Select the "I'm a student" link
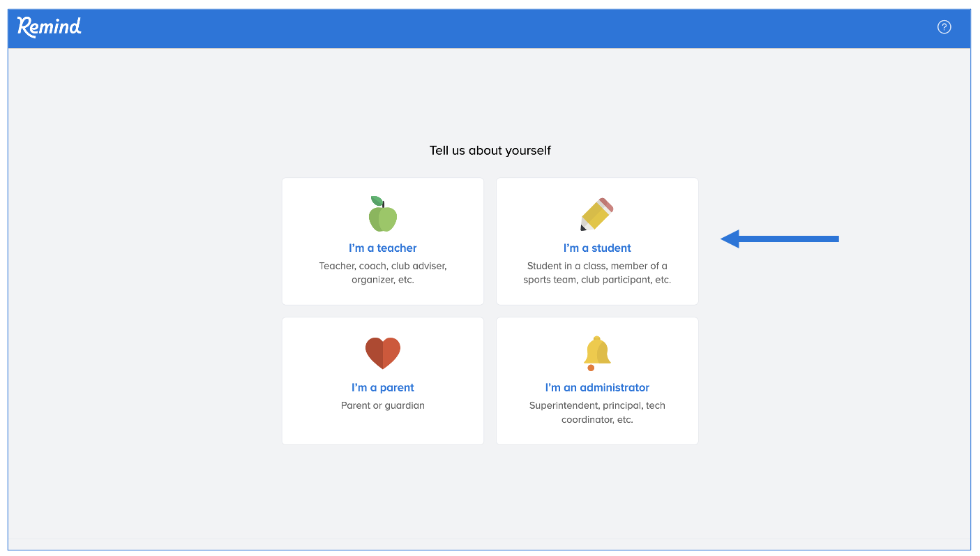Image resolution: width=980 pixels, height=556 pixels. [x=597, y=248]
